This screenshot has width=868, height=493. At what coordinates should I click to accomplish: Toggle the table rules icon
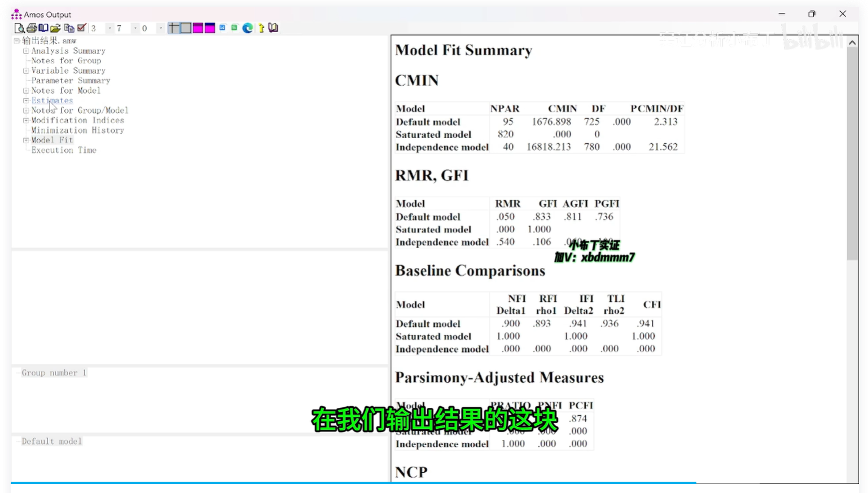[x=174, y=28]
